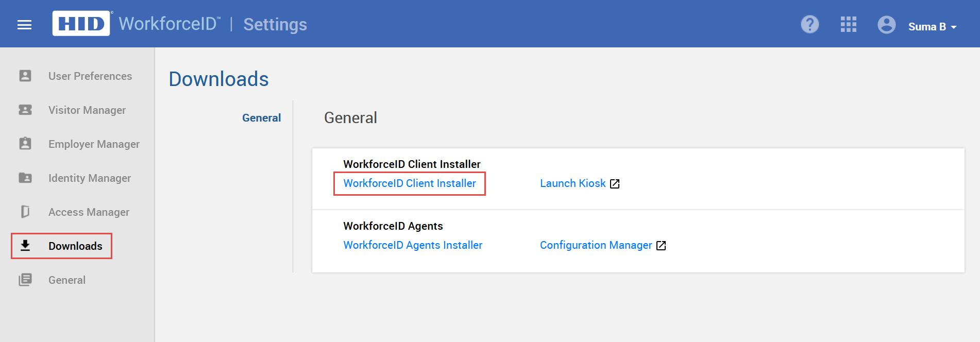This screenshot has height=342, width=980.
Task: Click the Employer Manager badge icon
Action: (25, 144)
